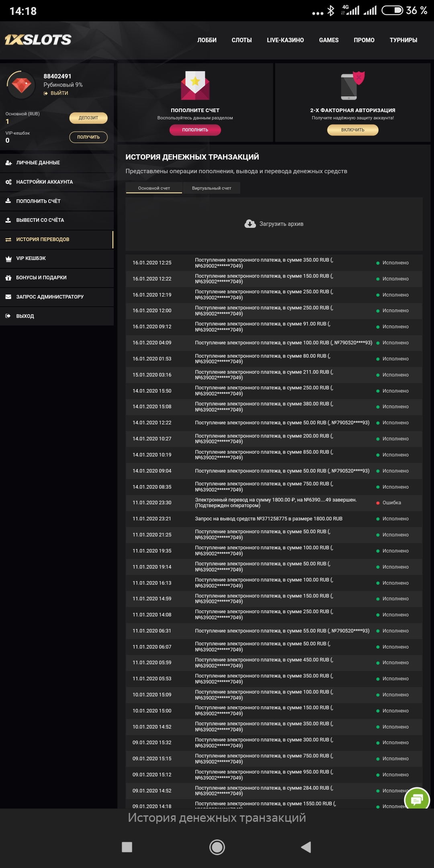Click the pink ПОПОЛНИТЬ button
Viewport: 434px width, 868px height.
click(195, 130)
